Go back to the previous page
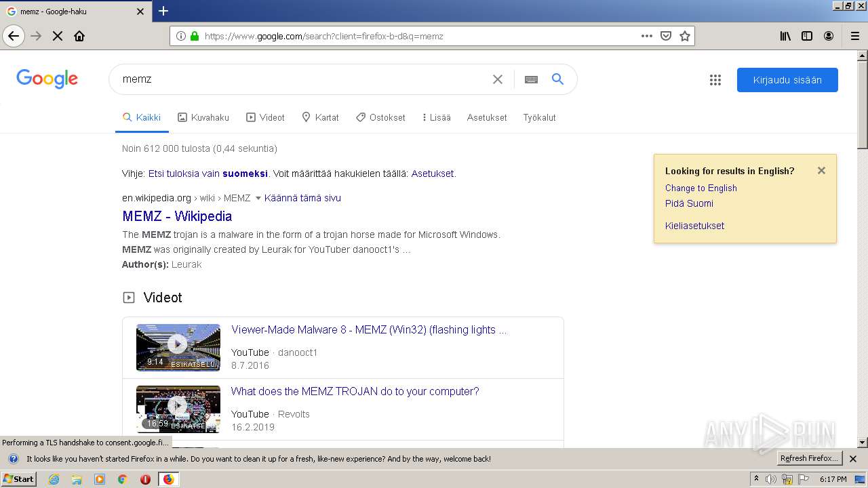The width and height of the screenshot is (868, 488). coord(14,36)
